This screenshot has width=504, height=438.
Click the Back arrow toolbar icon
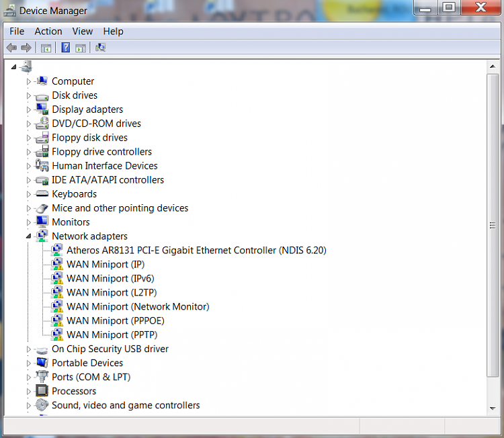[x=11, y=48]
